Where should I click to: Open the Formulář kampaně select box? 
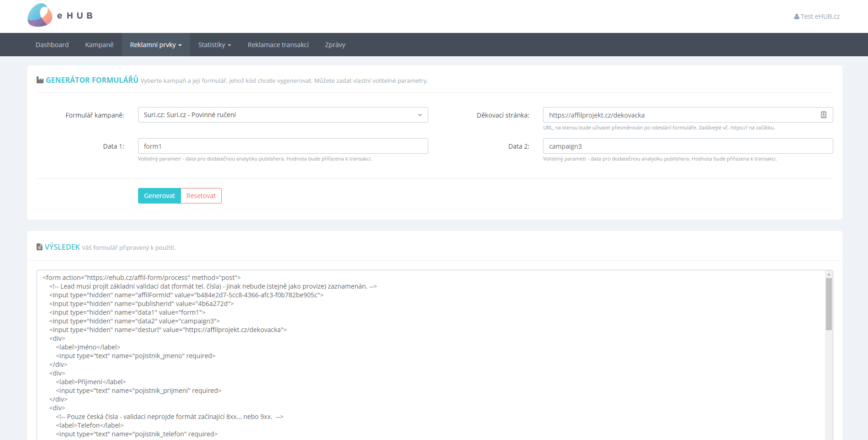pos(283,115)
